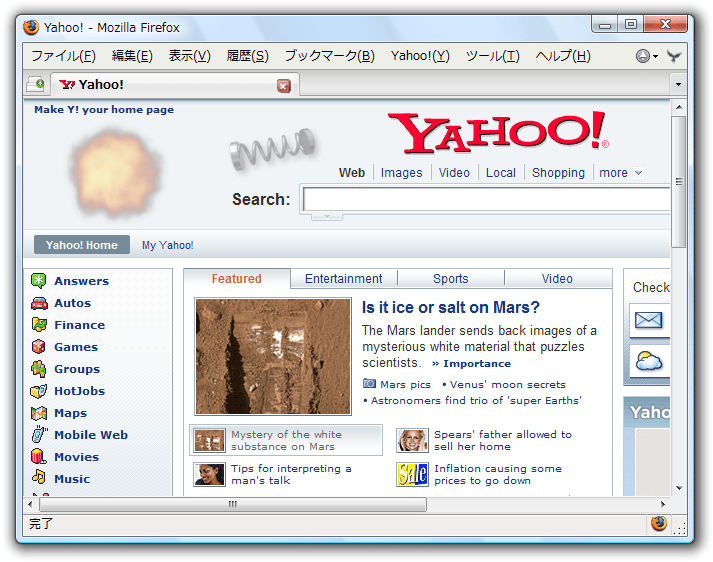
Task: Switch to the Sports tab
Action: coord(451,279)
